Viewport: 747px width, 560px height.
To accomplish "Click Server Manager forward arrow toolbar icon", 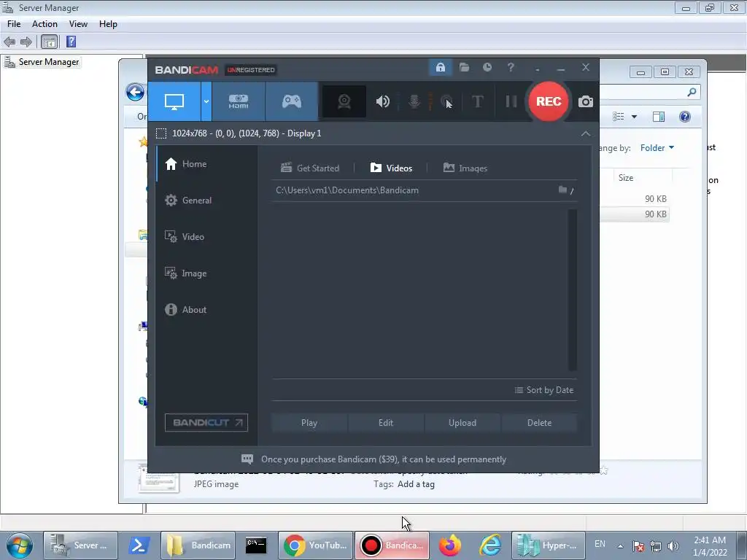I will [26, 42].
